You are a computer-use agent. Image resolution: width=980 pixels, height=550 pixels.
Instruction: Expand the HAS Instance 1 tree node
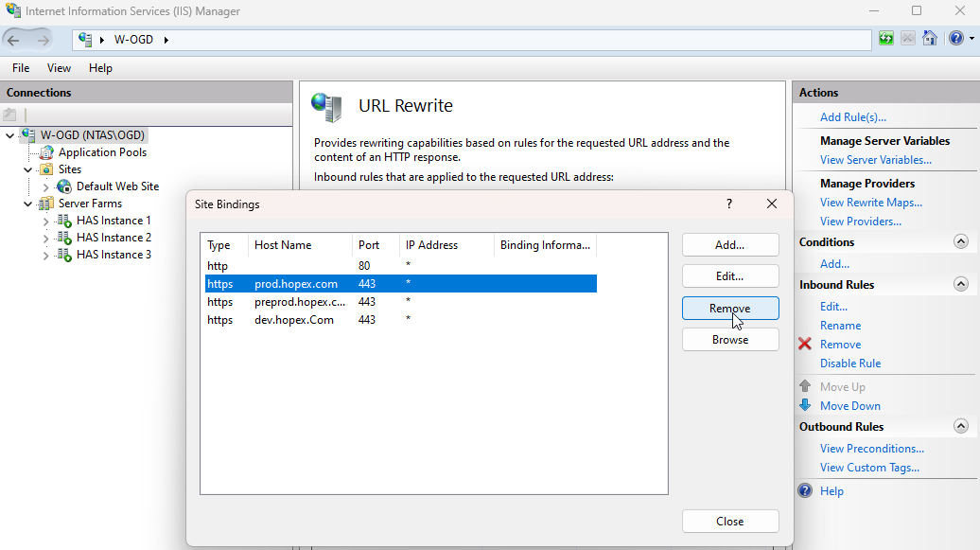(44, 220)
